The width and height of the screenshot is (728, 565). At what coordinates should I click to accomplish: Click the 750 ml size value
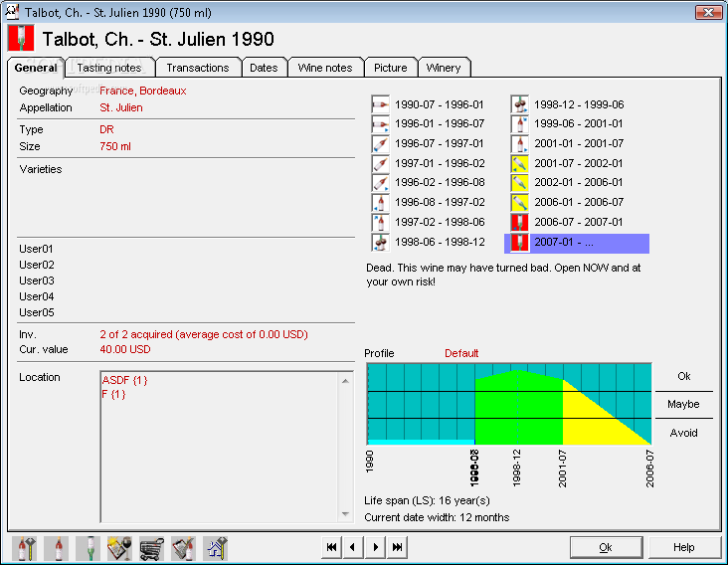tap(115, 146)
